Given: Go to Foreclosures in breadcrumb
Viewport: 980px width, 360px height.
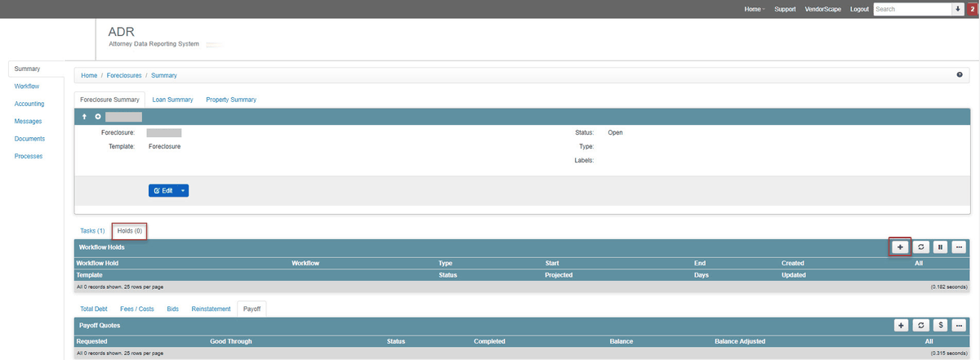Looking at the screenshot, I should [123, 75].
